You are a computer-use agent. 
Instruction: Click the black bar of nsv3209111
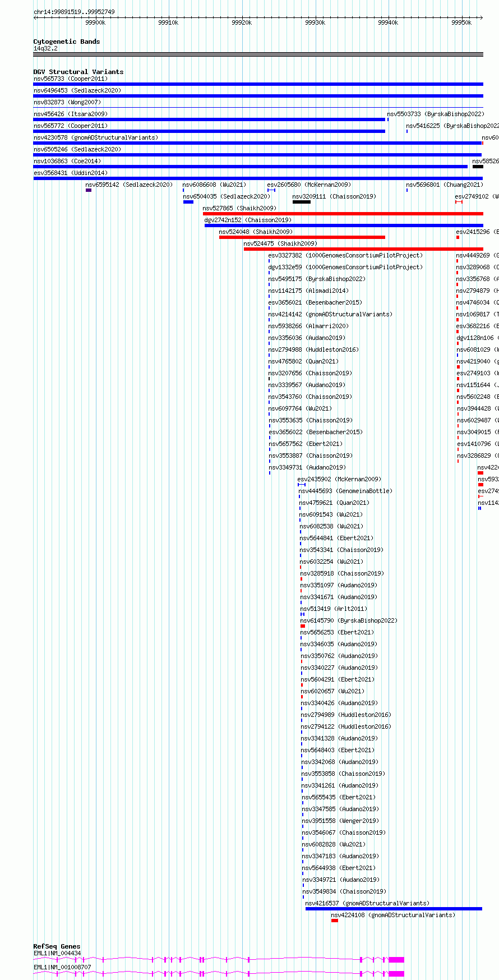(x=301, y=202)
